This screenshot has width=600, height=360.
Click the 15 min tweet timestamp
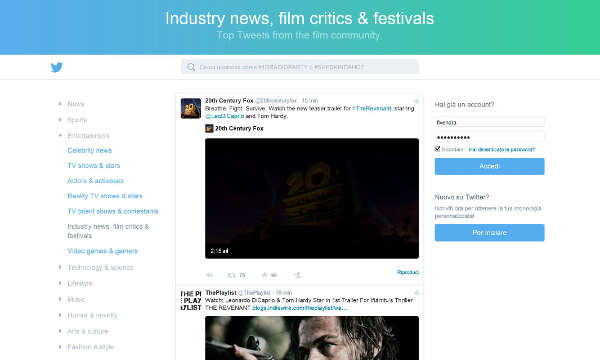(x=310, y=101)
